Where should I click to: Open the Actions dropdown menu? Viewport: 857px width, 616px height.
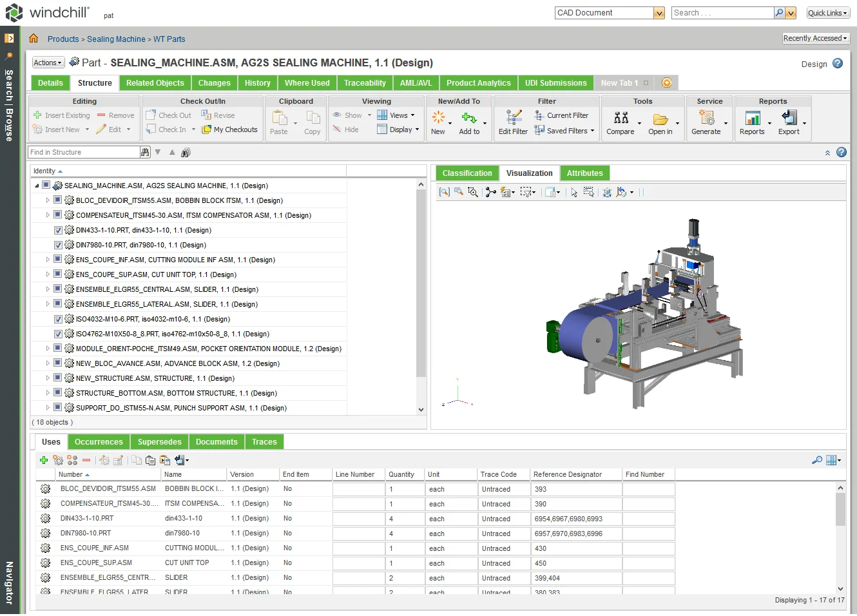(x=48, y=63)
